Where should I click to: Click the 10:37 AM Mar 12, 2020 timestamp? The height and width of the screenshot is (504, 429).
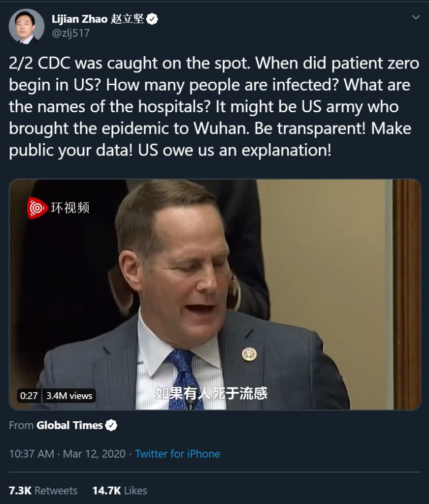click(x=67, y=454)
